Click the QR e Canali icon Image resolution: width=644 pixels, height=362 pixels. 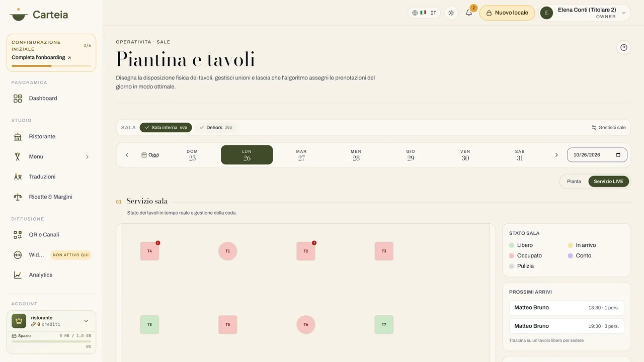tap(18, 235)
